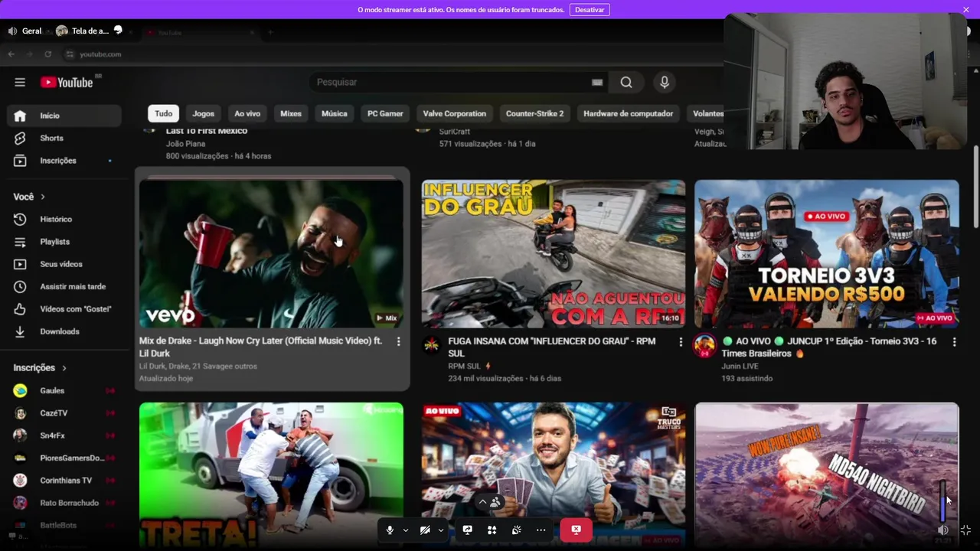Open the RPM SUL channel name link
The width and height of the screenshot is (980, 551).
464,366
